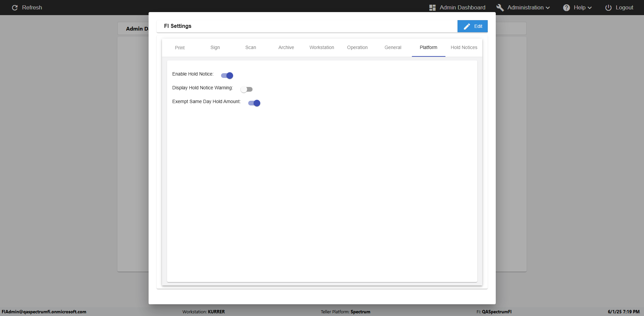Go to the Archive tab
This screenshot has width=644, height=316.
point(286,48)
